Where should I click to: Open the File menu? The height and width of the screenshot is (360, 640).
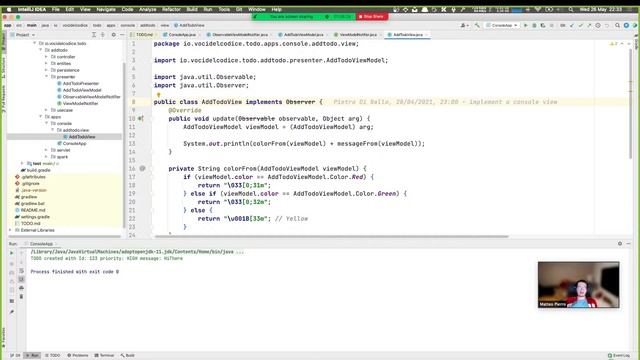pyautogui.click(x=56, y=9)
